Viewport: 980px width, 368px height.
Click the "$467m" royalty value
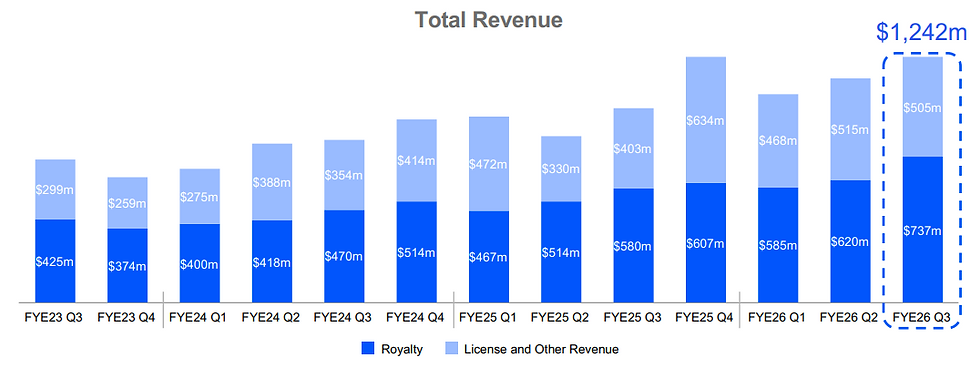click(x=488, y=257)
